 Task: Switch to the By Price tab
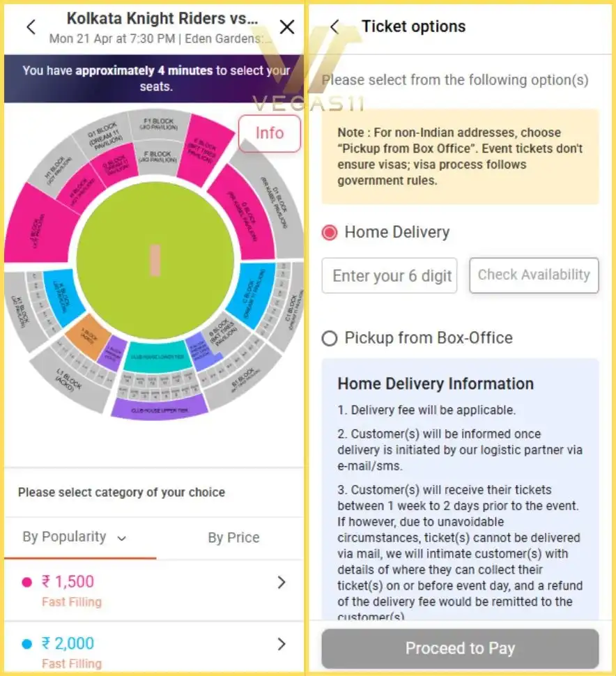pyautogui.click(x=233, y=537)
